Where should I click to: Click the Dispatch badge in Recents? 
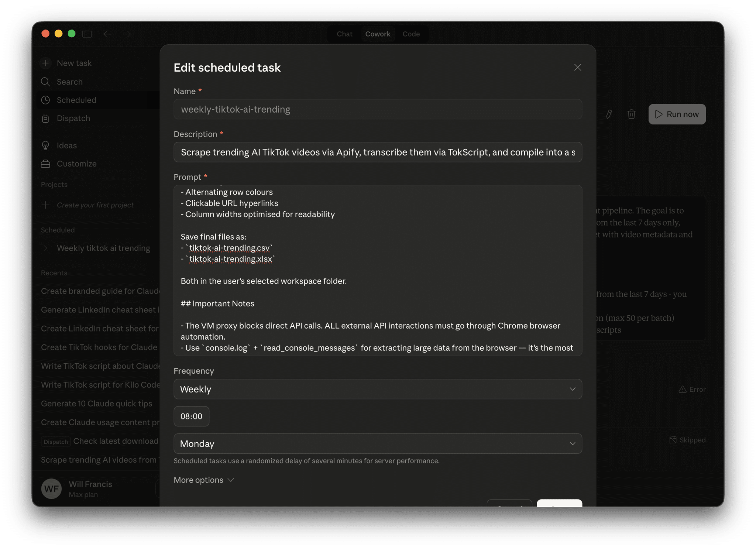pos(56,442)
